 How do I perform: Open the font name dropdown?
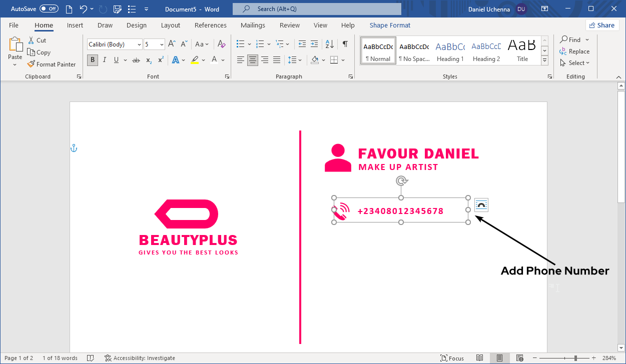[139, 44]
